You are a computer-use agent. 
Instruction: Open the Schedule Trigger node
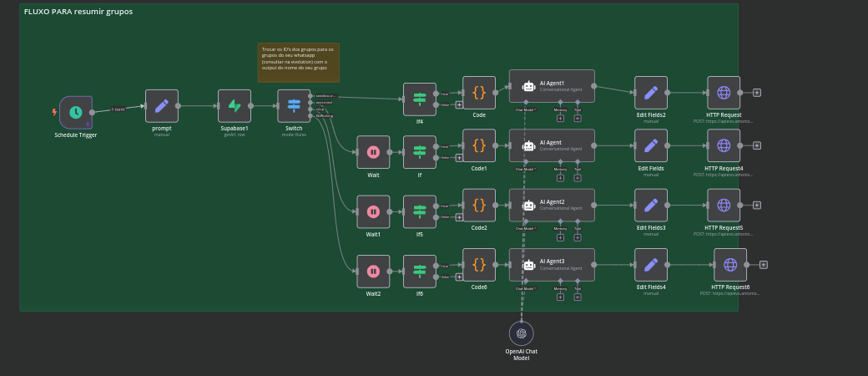click(x=76, y=112)
